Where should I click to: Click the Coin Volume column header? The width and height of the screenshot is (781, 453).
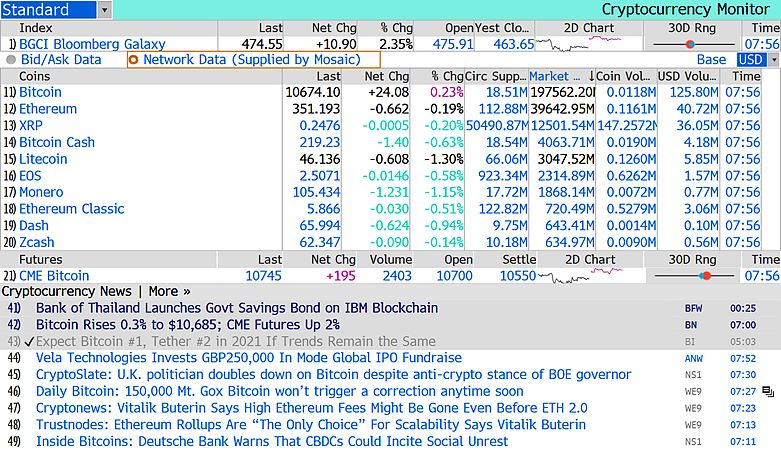click(624, 76)
